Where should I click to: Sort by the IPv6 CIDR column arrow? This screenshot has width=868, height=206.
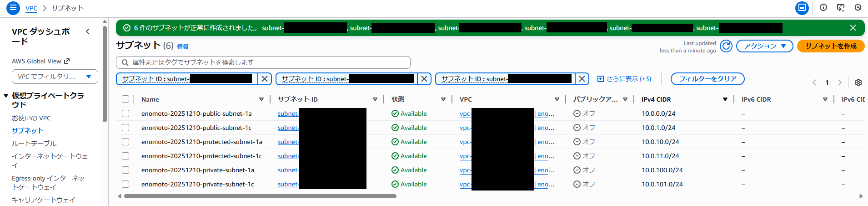click(x=825, y=99)
